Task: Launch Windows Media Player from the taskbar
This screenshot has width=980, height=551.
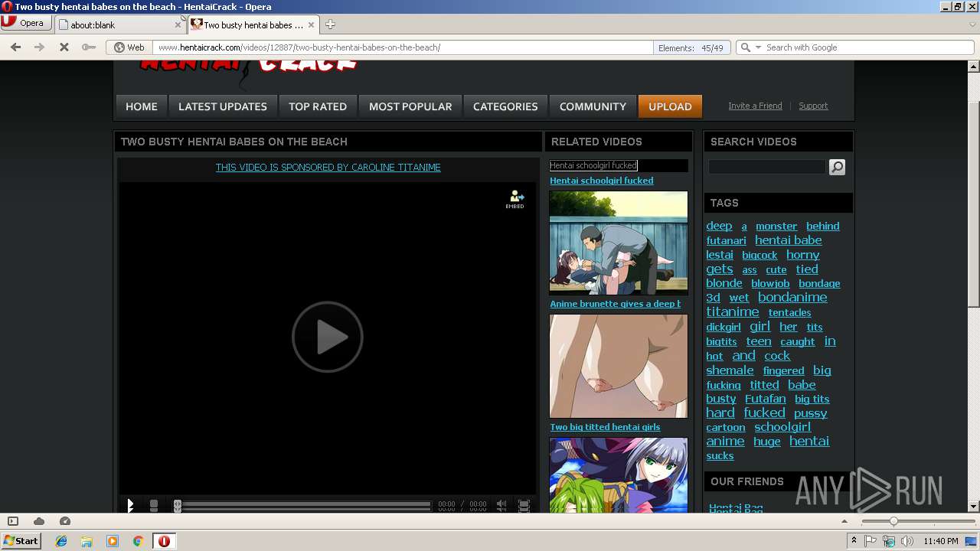Action: point(113,541)
